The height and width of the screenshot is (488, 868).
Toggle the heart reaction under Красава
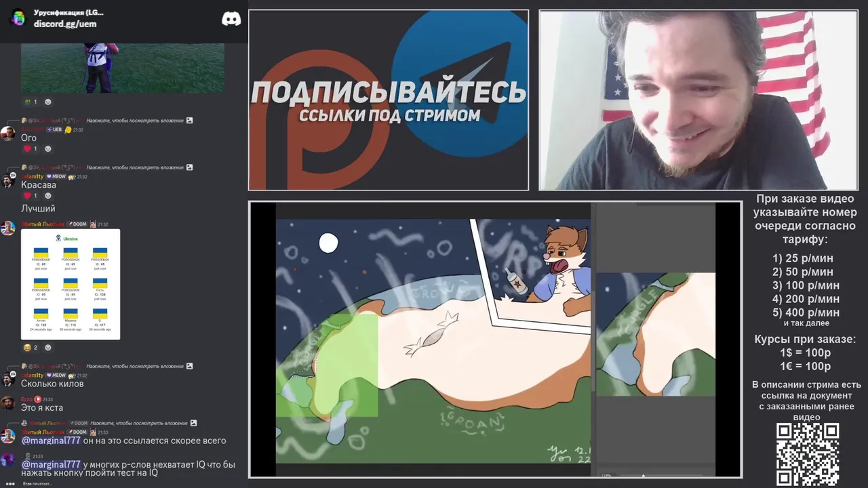click(31, 196)
